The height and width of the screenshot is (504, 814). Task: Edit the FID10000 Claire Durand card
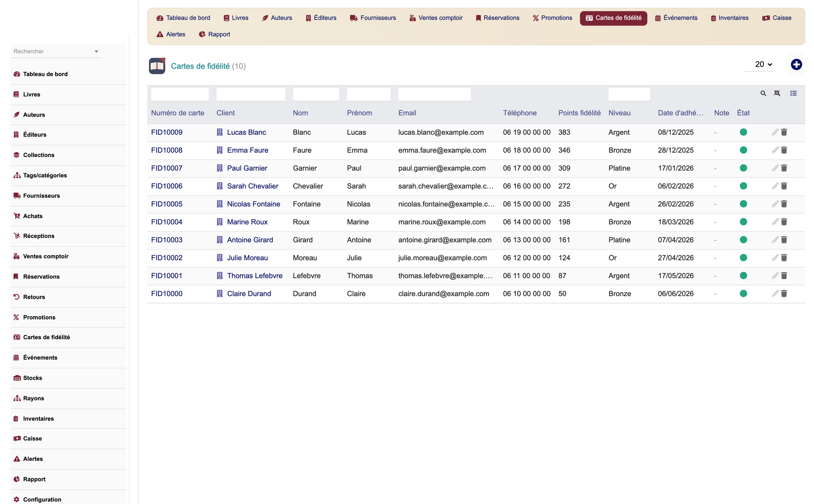tap(775, 294)
